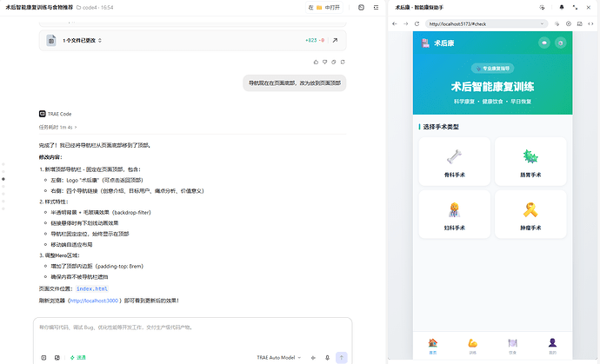
Task: Click the first round button in the app header
Action: (544, 43)
